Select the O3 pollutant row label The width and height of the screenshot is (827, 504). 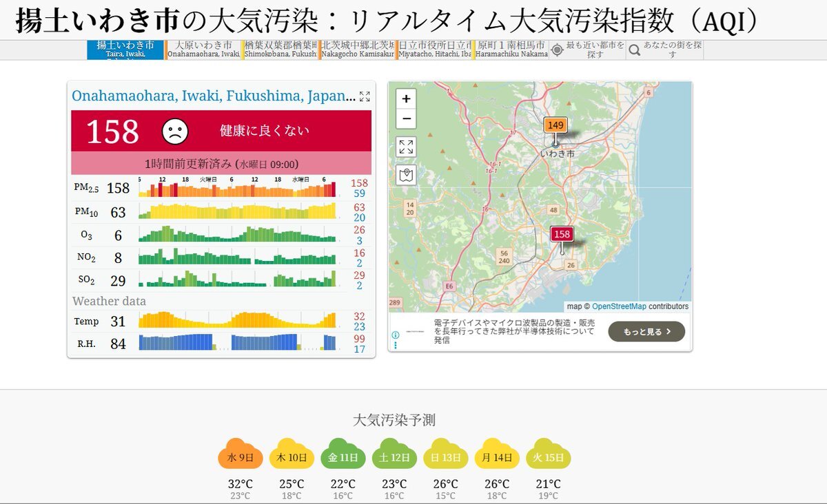(86, 235)
